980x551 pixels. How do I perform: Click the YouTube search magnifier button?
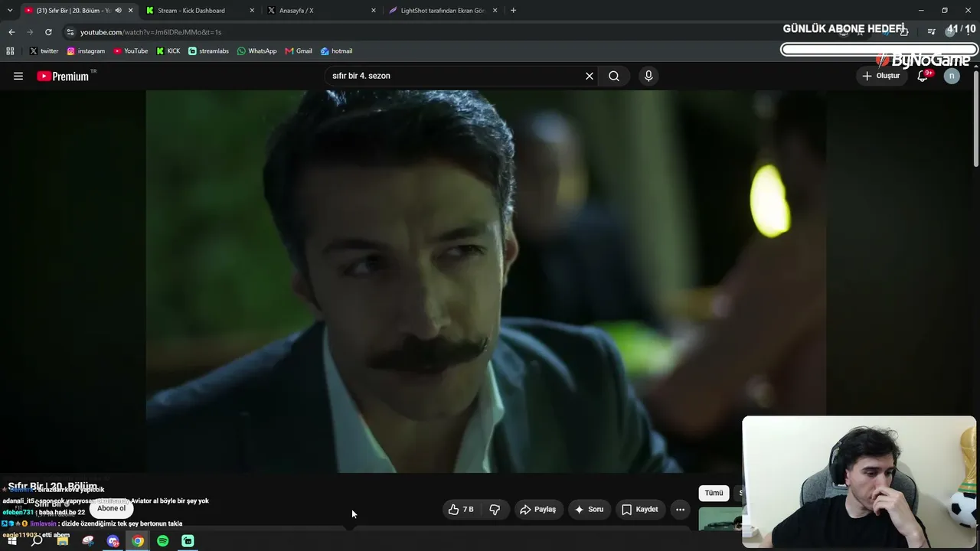coord(614,76)
